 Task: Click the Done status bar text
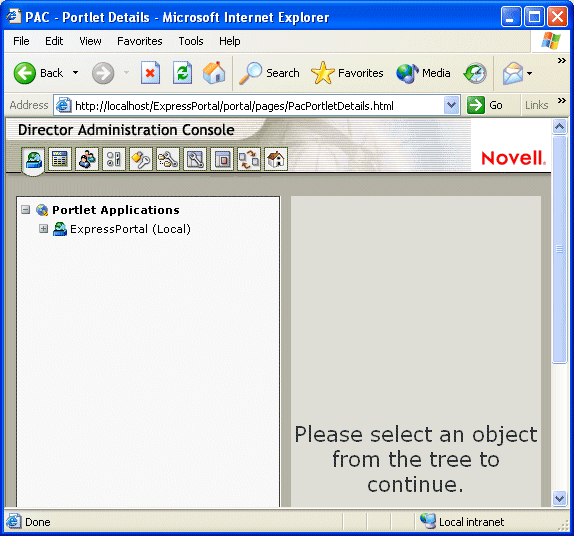38,522
